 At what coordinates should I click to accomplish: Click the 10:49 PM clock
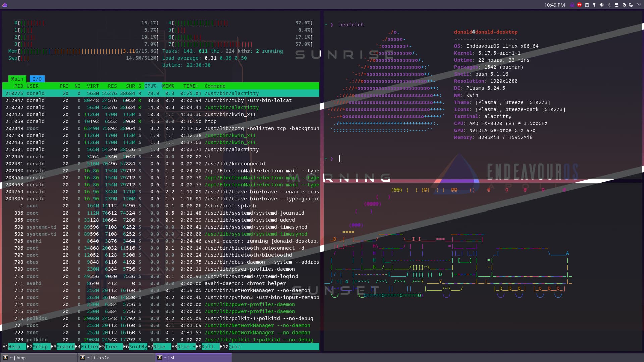(x=554, y=5)
